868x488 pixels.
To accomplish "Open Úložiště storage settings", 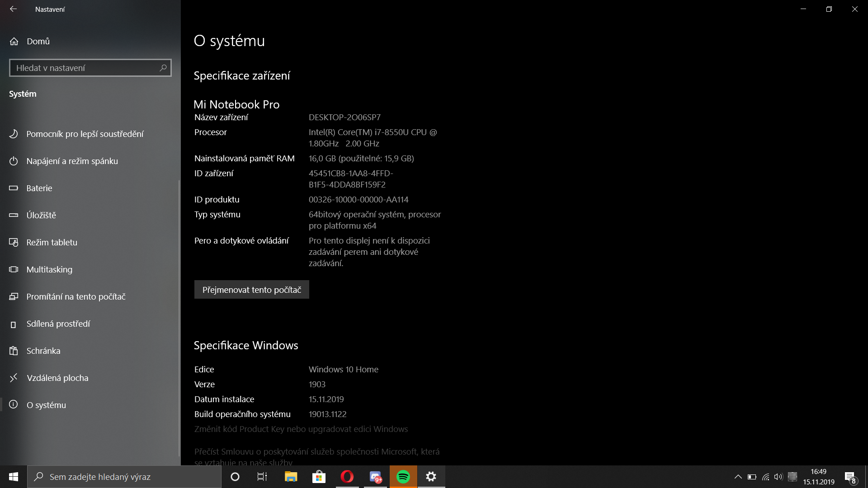I will point(41,215).
